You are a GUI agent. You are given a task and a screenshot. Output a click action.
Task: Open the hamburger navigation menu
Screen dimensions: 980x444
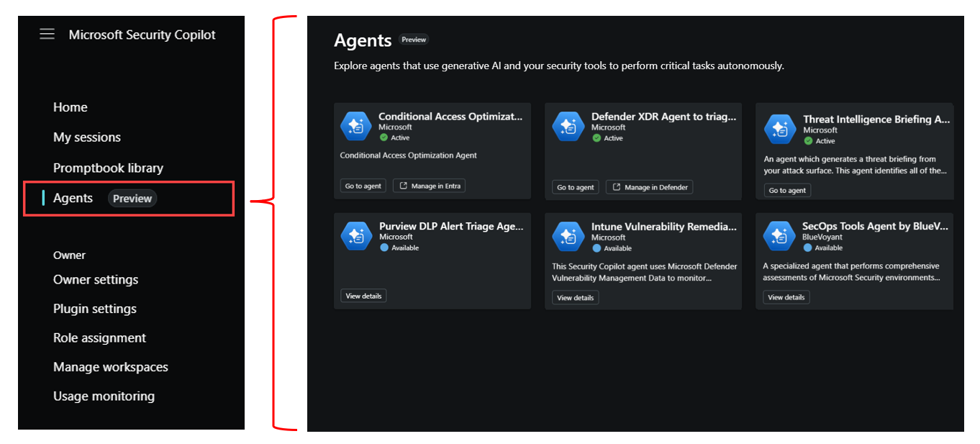[47, 34]
